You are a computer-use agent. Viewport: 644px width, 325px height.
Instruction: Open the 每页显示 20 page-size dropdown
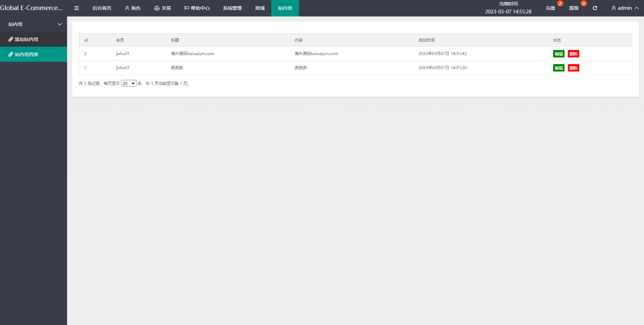coord(129,83)
